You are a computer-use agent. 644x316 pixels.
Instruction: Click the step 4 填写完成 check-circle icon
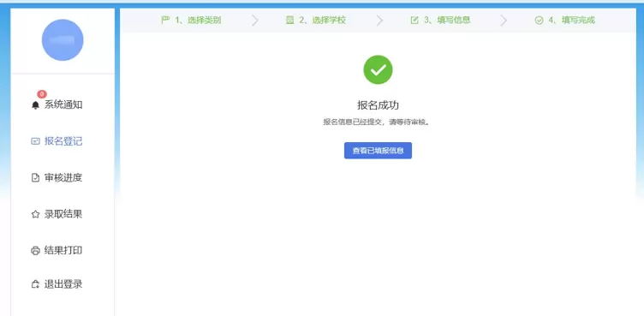(x=540, y=21)
